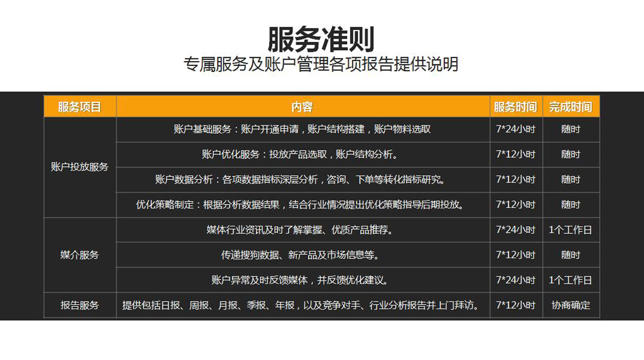
Task: Click the 服务时间 column header
Action: tap(516, 107)
